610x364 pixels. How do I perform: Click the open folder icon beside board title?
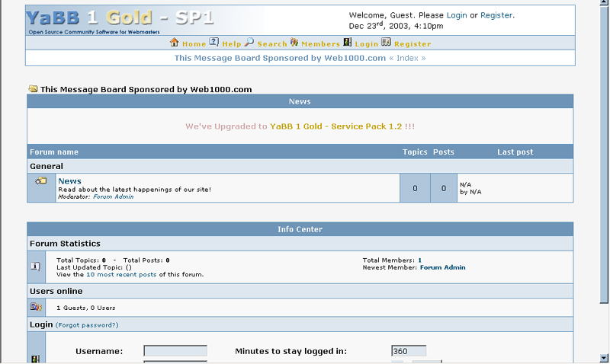33,89
